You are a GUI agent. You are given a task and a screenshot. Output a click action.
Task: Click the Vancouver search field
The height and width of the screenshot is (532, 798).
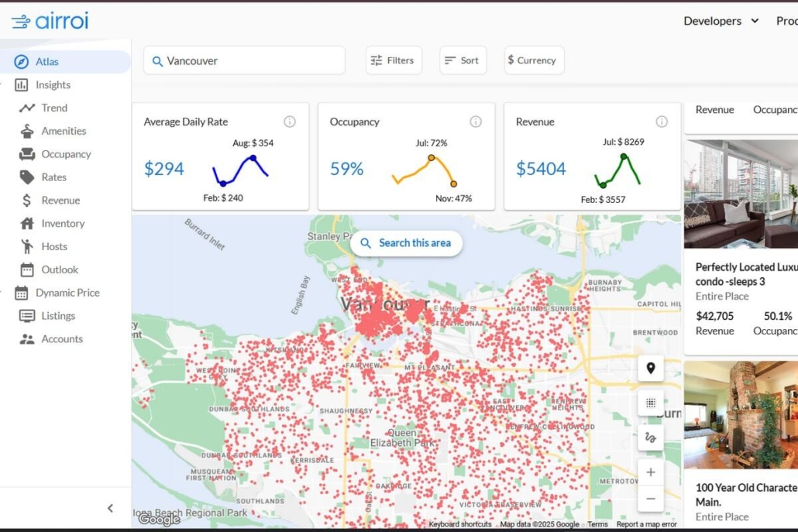pyautogui.click(x=244, y=60)
